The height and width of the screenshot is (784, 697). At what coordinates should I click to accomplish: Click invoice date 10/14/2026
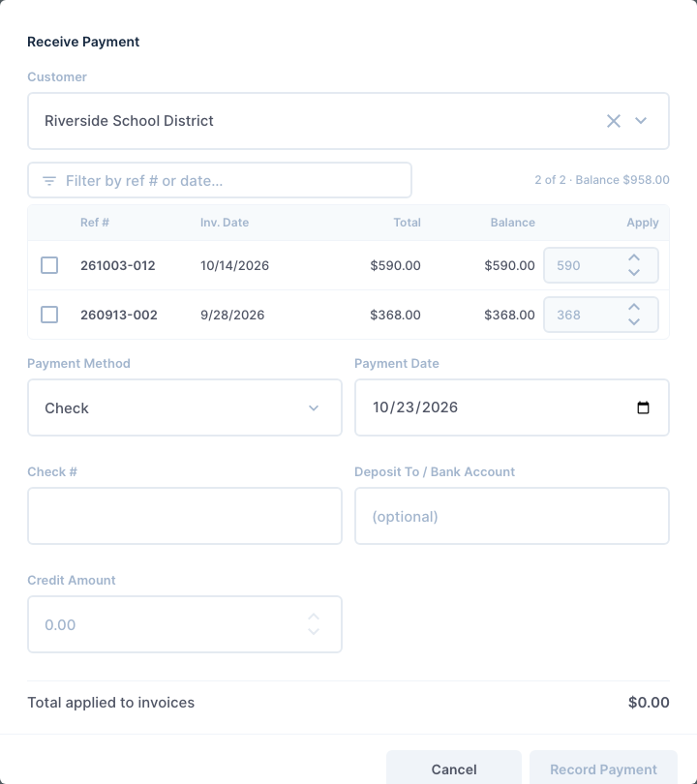click(x=234, y=265)
